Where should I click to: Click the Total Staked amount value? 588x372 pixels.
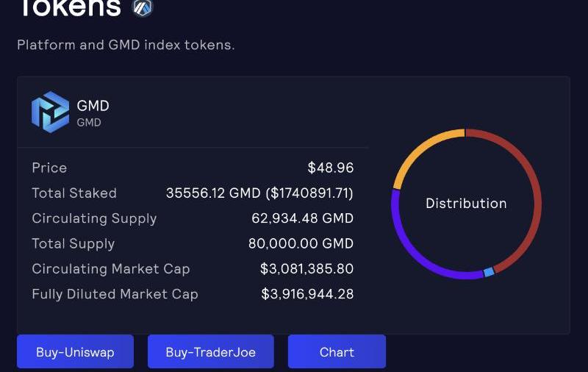tap(259, 193)
